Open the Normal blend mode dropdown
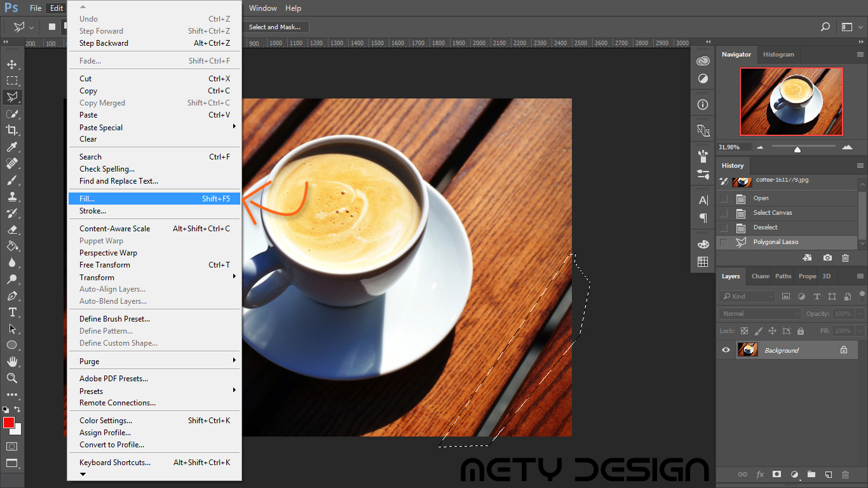Viewport: 868px width, 488px height. point(761,314)
